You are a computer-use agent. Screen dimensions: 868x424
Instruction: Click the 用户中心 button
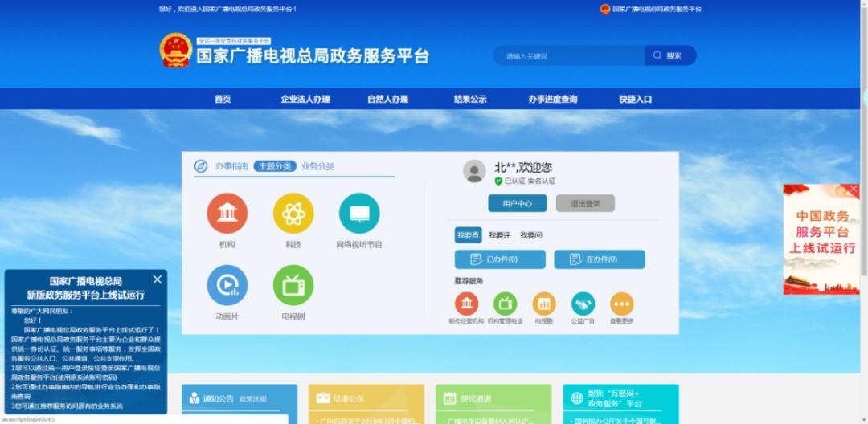517,203
